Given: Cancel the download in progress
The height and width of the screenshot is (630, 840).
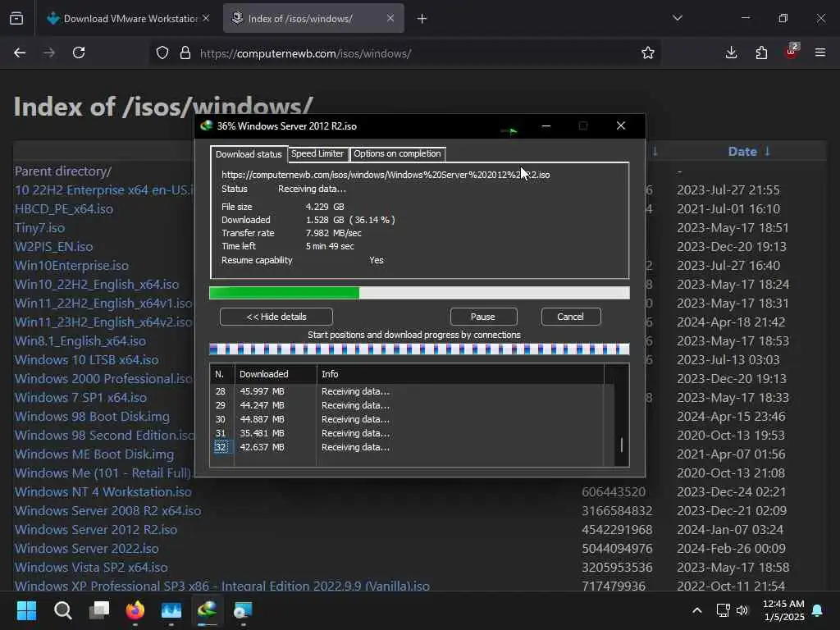Looking at the screenshot, I should 570,317.
